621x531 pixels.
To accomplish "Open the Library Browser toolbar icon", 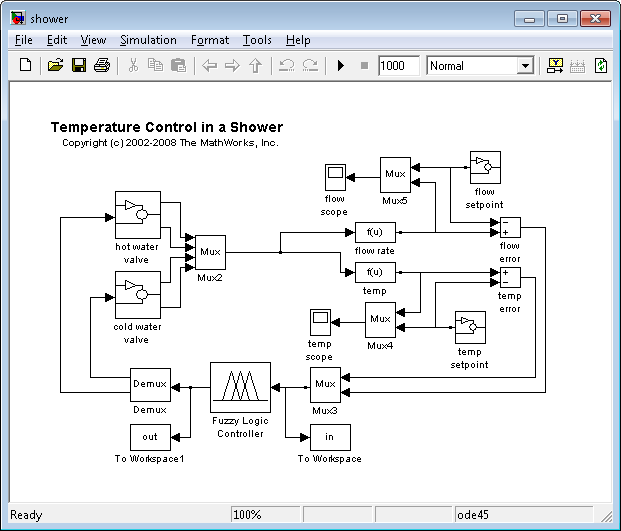I will pyautogui.click(x=555, y=65).
